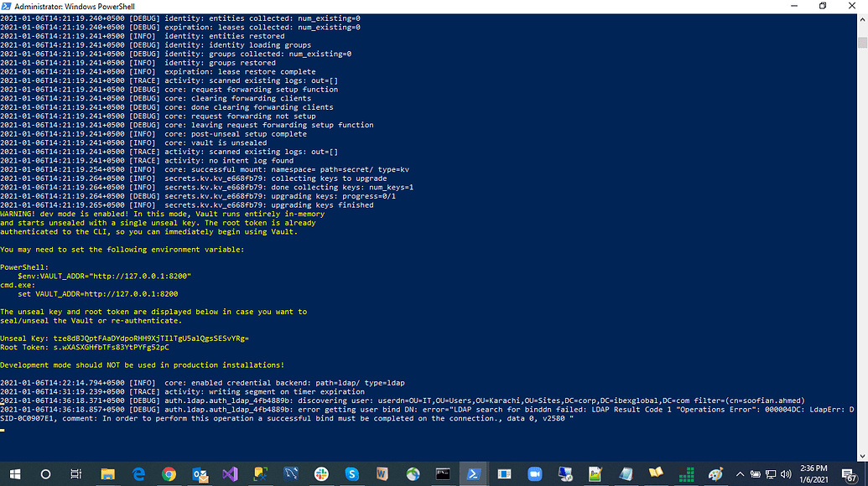
Task: Open the yellow open-book icon on the taskbar
Action: coord(656,473)
